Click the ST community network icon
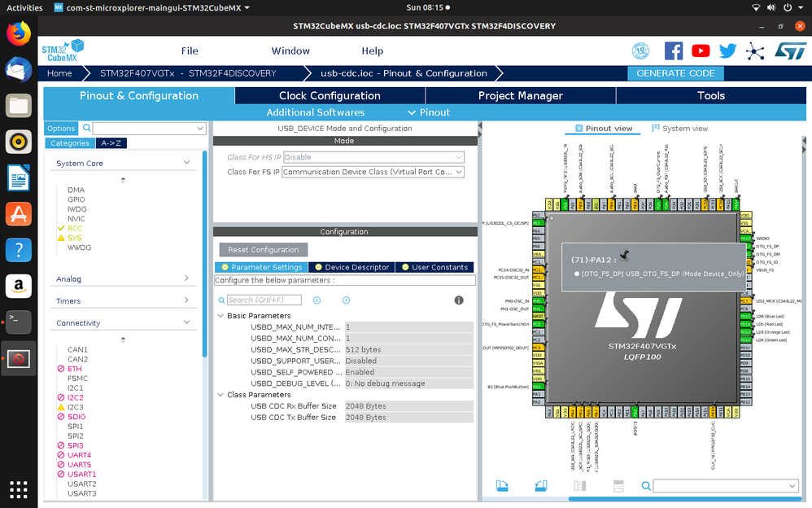 (x=755, y=50)
